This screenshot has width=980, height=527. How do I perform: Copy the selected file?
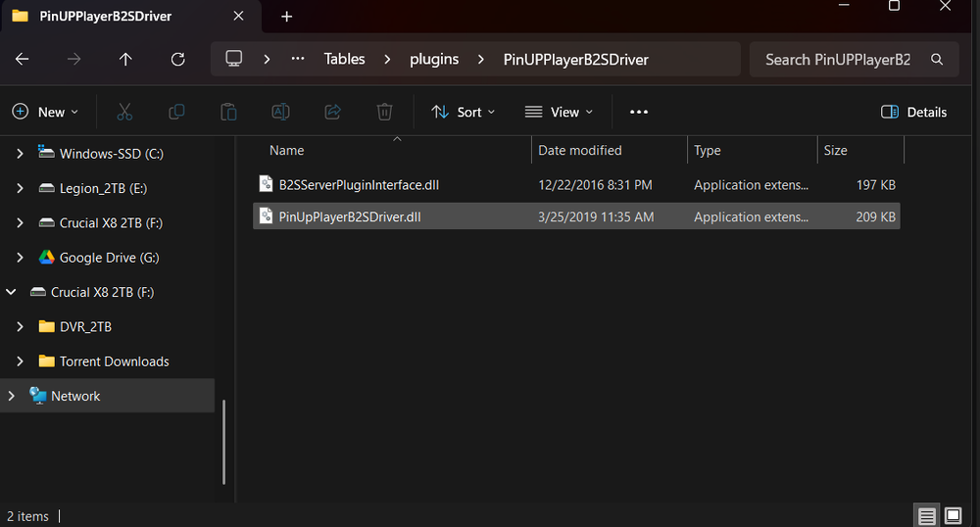coord(176,112)
